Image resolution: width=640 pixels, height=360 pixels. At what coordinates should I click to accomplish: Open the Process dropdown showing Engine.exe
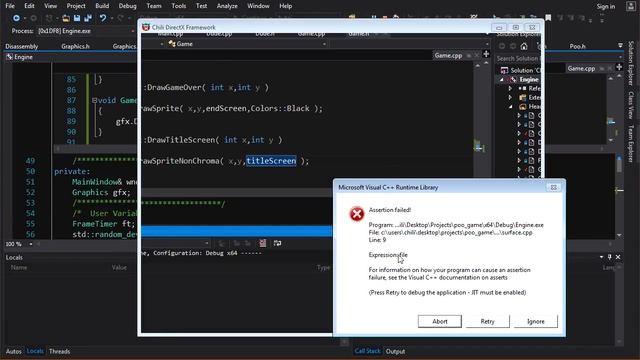click(x=86, y=31)
